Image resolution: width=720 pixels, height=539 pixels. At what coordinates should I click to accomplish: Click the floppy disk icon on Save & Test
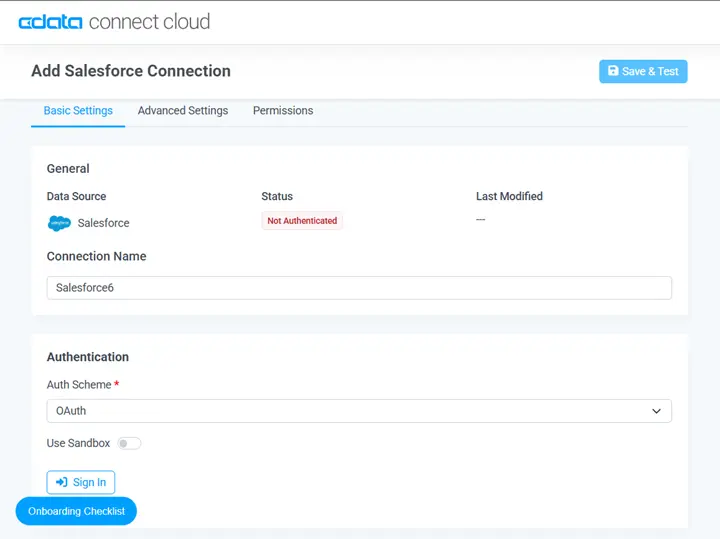pyautogui.click(x=613, y=71)
